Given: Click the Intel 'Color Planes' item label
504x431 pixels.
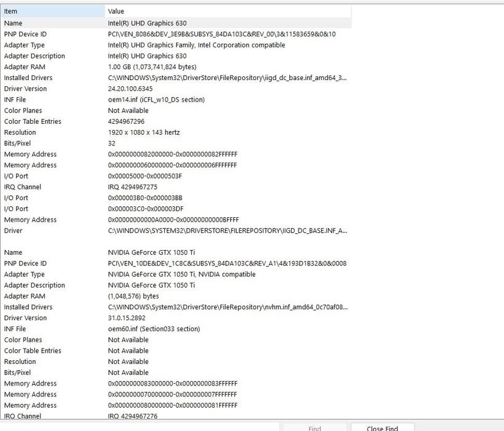Looking at the screenshot, I should [23, 111].
